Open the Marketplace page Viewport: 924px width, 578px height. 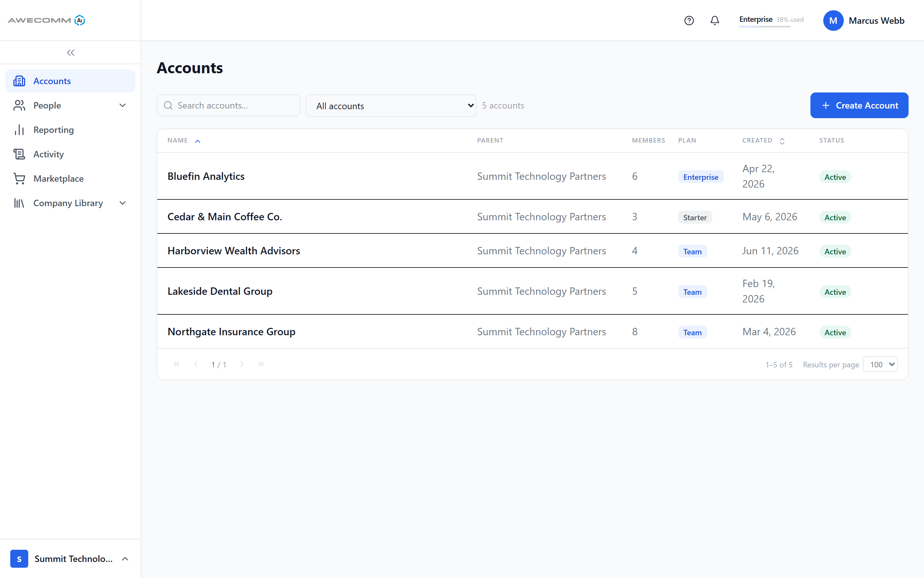pos(70,179)
